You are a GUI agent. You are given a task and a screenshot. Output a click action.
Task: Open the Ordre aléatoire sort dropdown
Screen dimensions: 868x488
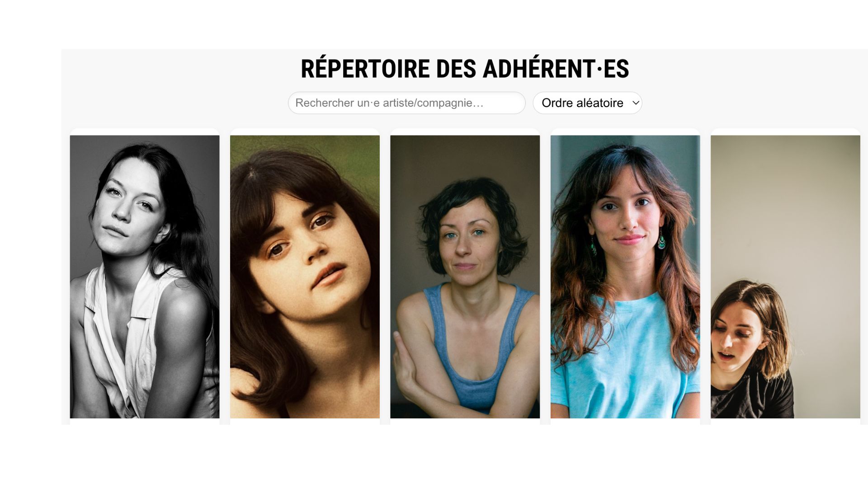click(587, 103)
